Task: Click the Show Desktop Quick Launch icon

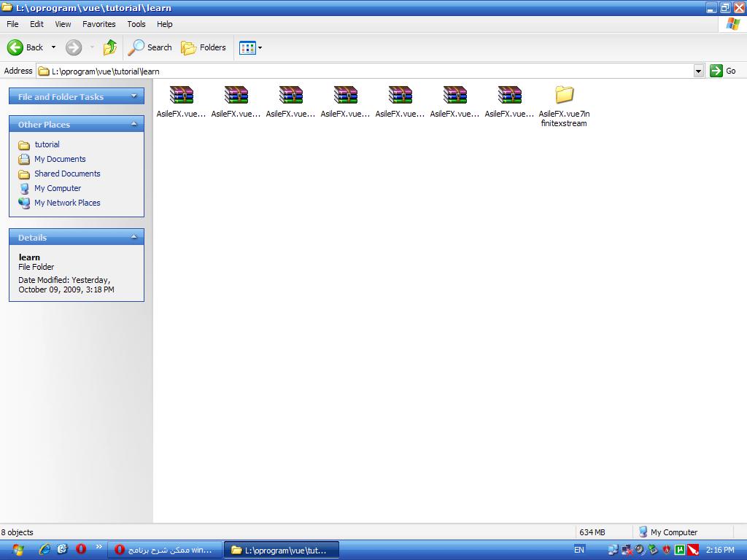Action: point(63,550)
